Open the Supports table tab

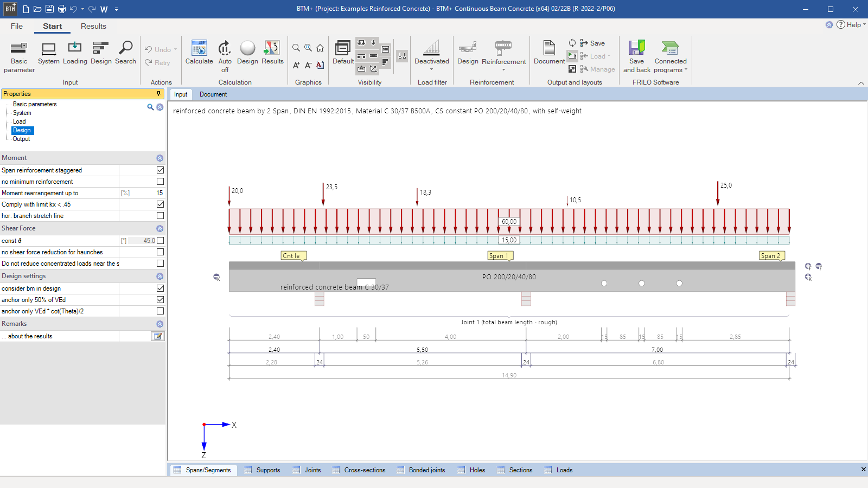click(x=263, y=470)
